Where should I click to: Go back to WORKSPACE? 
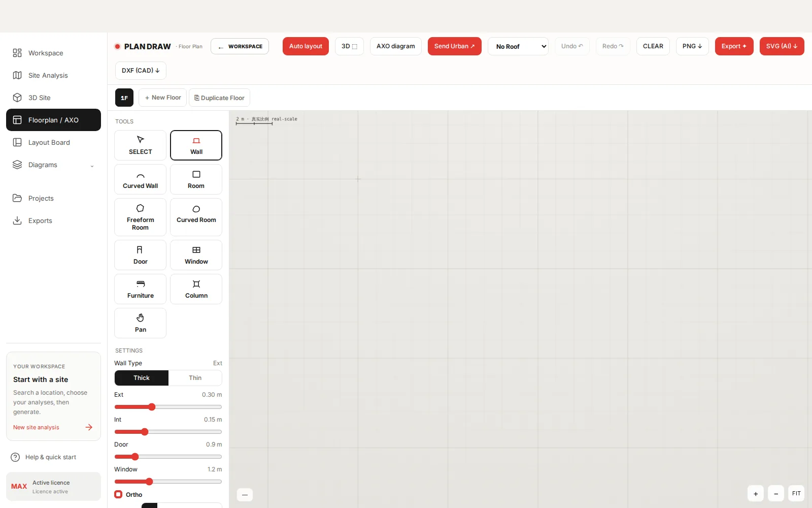pyautogui.click(x=240, y=46)
